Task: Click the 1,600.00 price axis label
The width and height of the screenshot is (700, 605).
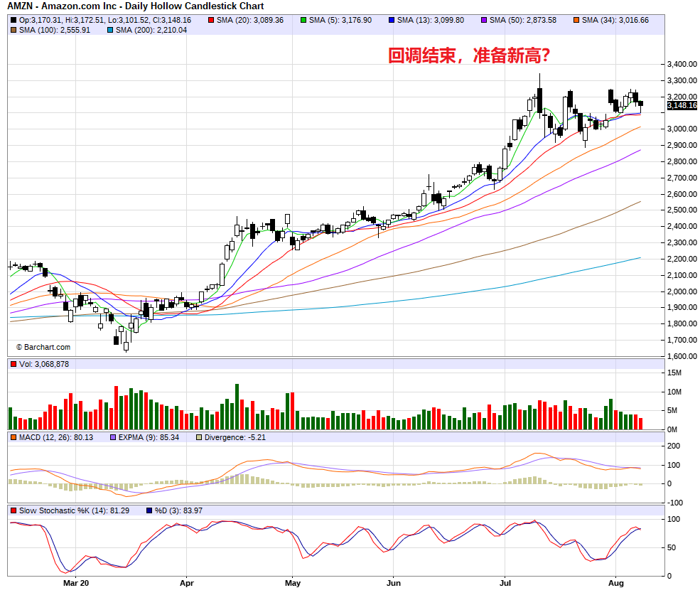Action: click(x=682, y=356)
